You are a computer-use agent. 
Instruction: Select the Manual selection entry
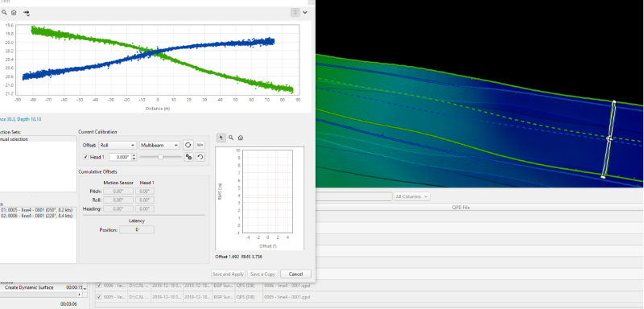38,139
